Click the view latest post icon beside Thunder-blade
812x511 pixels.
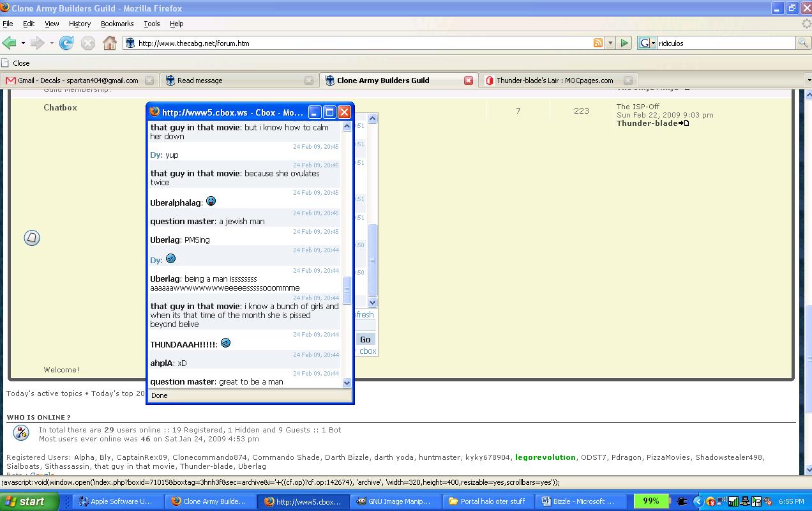[684, 123]
